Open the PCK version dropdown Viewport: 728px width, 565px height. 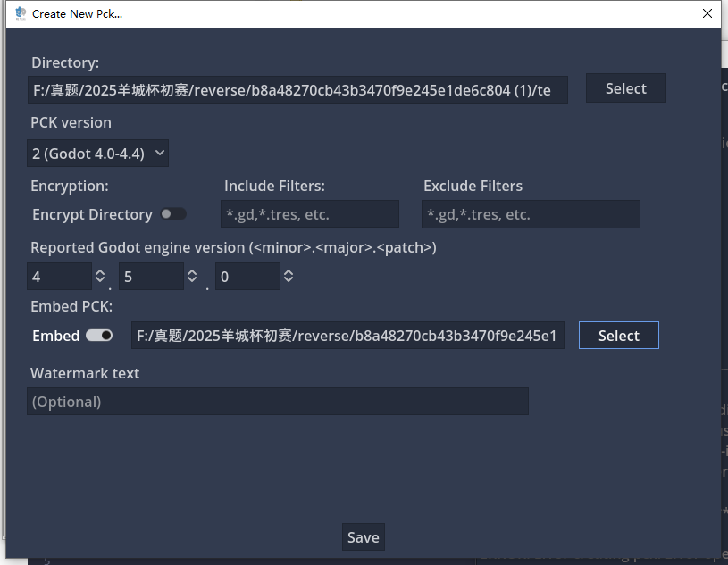97,154
